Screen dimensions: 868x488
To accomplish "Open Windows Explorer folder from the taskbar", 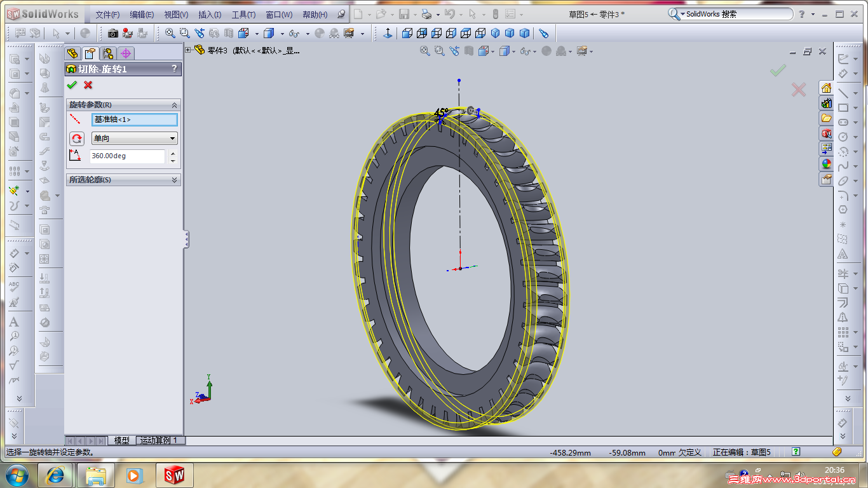I will coord(96,475).
